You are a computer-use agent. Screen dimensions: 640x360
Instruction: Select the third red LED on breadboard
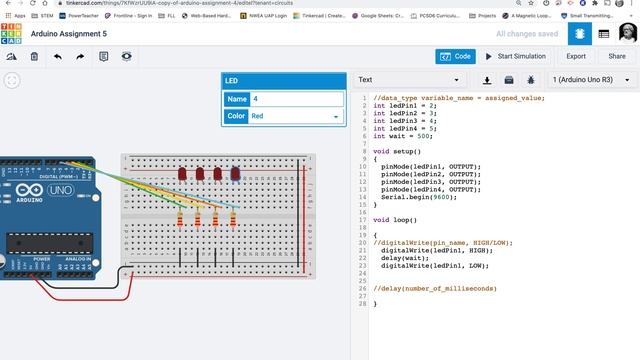click(218, 174)
